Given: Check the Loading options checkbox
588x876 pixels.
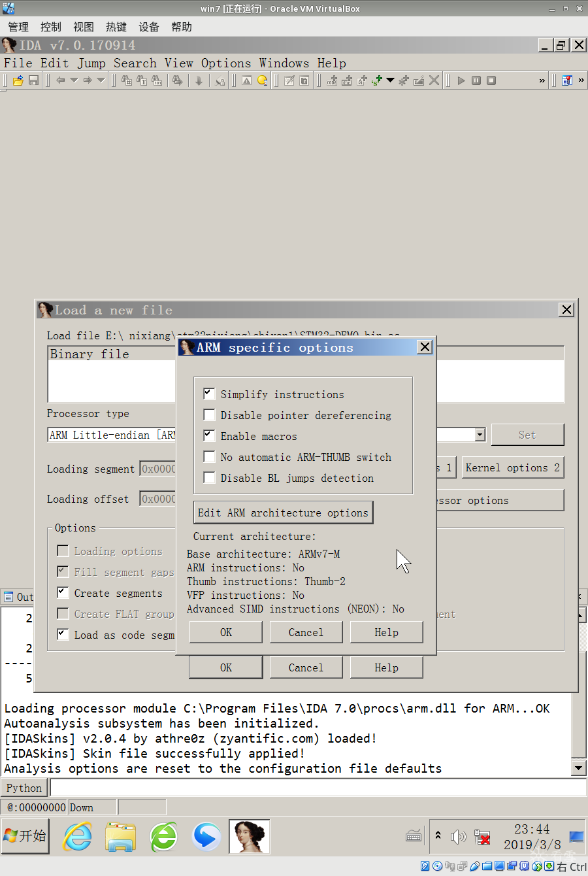Looking at the screenshot, I should (63, 550).
